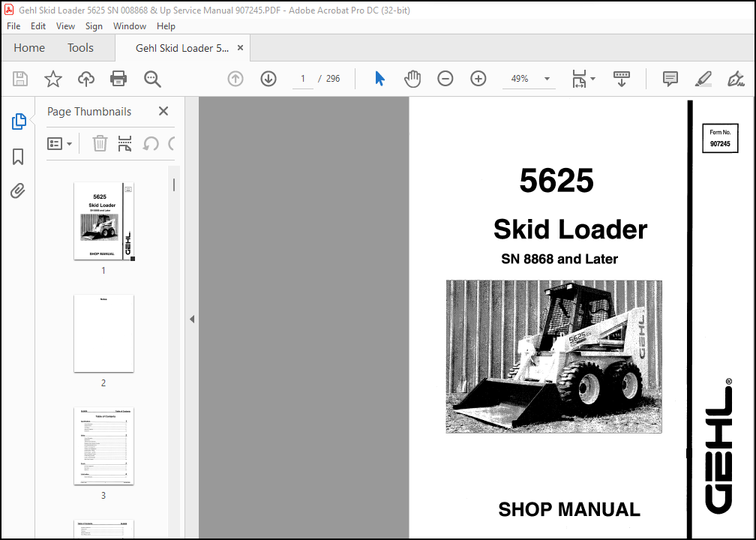Open fit page options dropdown arrow
Screen dimensions: 756x540
[x=593, y=79]
